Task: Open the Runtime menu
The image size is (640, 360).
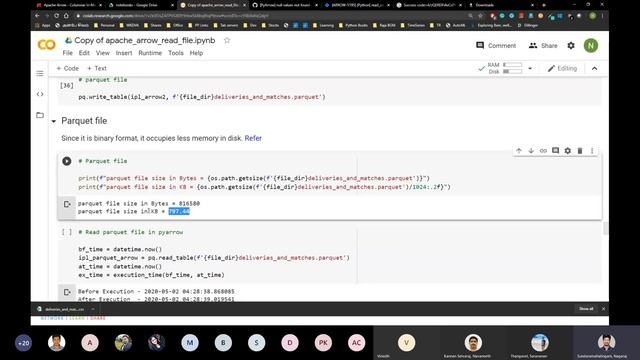Action: point(150,53)
